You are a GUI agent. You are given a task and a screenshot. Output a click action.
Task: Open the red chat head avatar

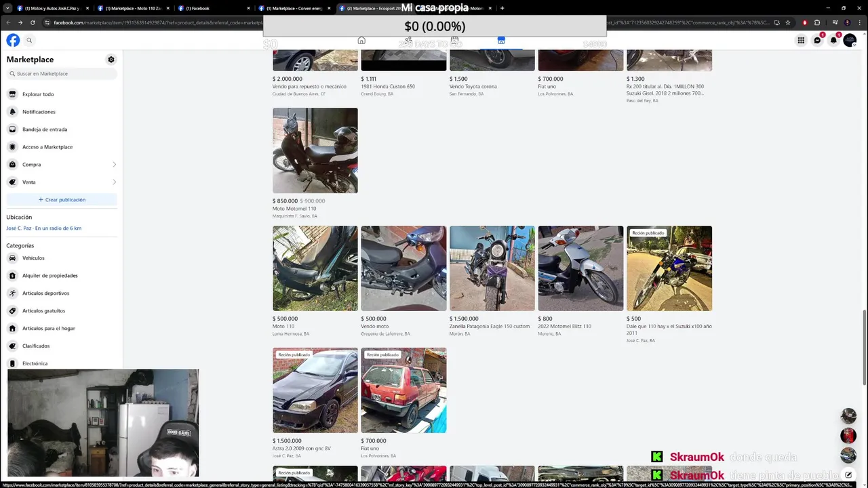pyautogui.click(x=848, y=436)
